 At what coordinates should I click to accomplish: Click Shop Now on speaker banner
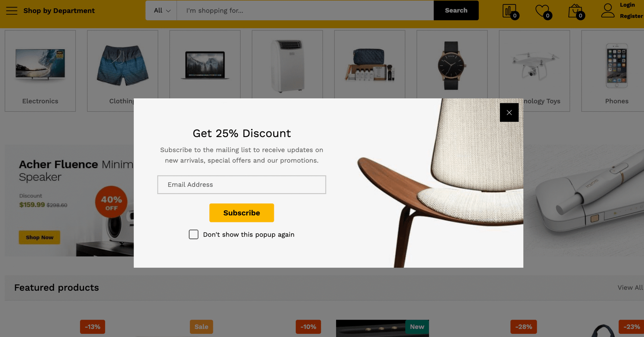[x=39, y=237]
